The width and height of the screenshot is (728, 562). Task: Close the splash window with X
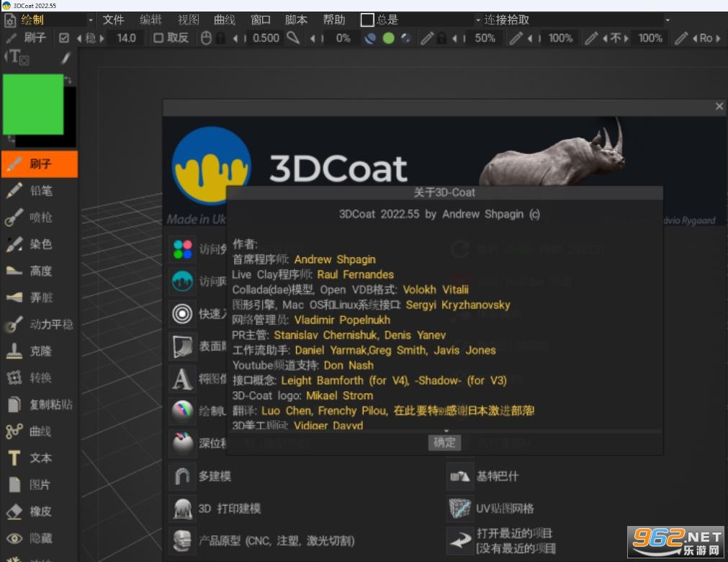pos(719,107)
